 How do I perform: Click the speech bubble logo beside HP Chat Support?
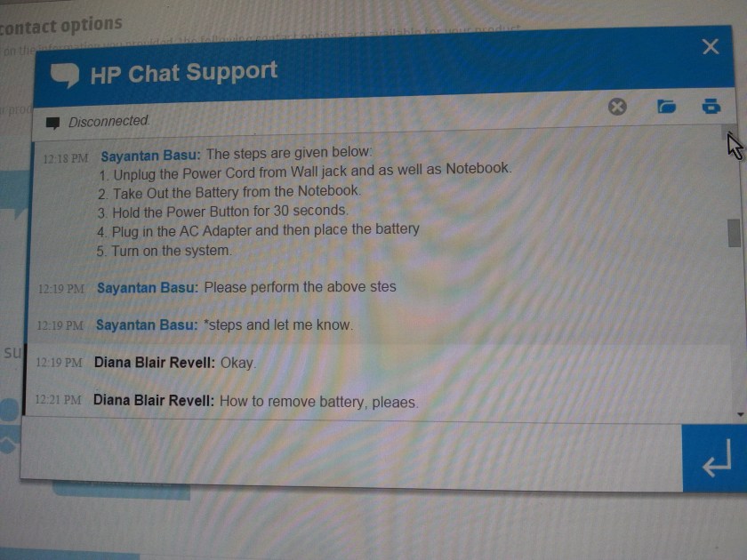(x=65, y=76)
